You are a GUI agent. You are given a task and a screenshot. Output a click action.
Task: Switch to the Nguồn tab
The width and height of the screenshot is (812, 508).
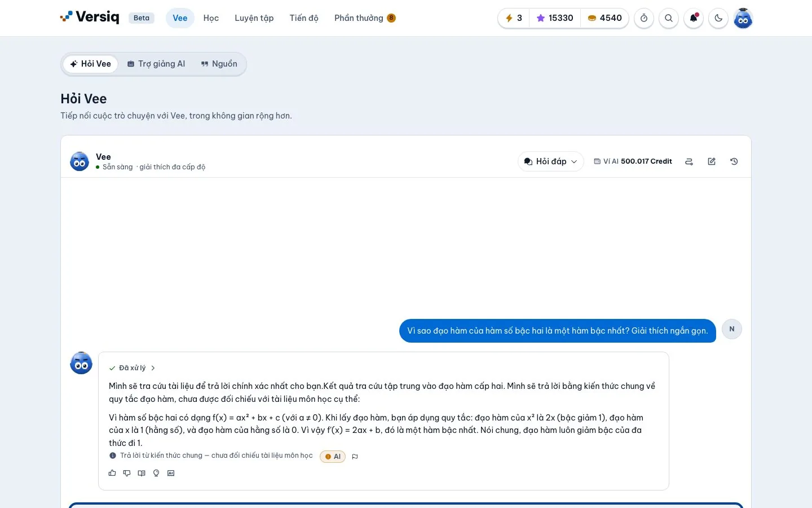(x=219, y=64)
